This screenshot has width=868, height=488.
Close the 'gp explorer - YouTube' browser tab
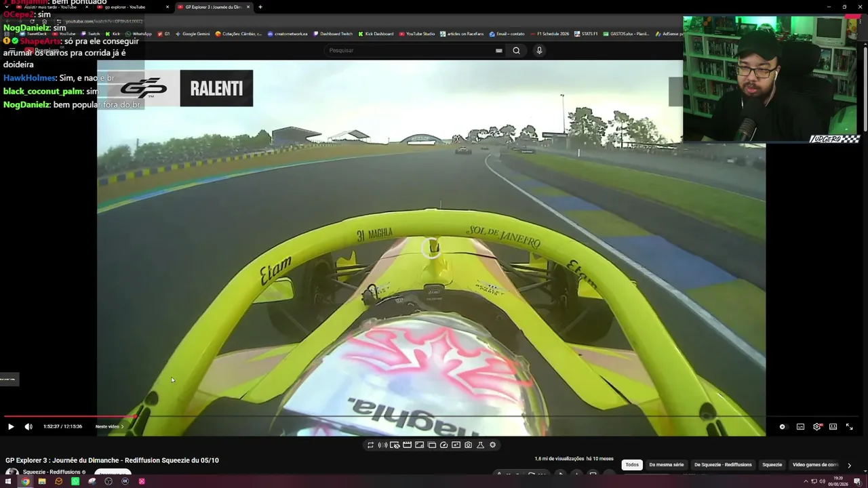click(167, 7)
